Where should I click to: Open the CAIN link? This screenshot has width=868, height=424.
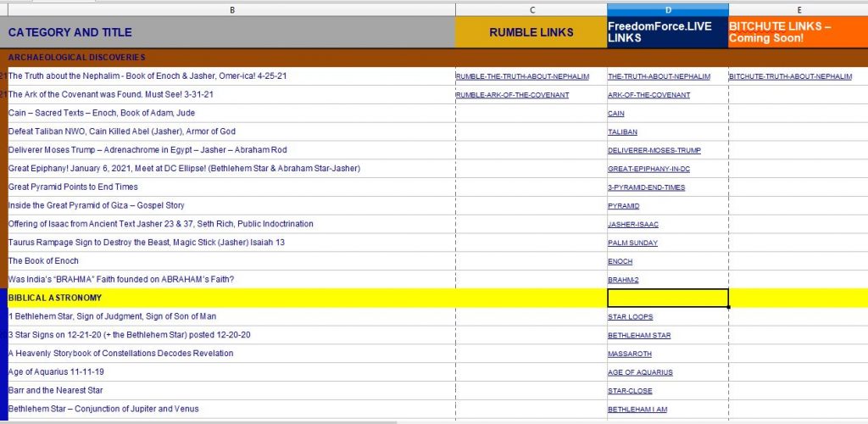(x=615, y=114)
